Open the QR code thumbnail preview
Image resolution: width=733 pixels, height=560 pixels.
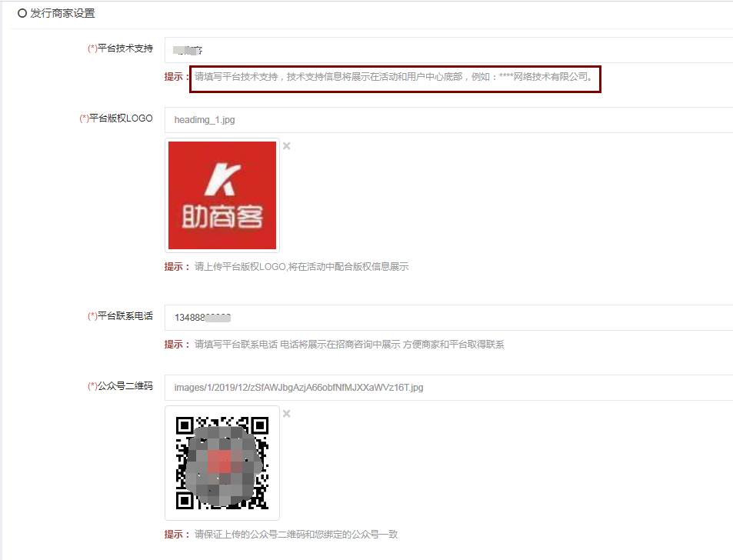(222, 463)
